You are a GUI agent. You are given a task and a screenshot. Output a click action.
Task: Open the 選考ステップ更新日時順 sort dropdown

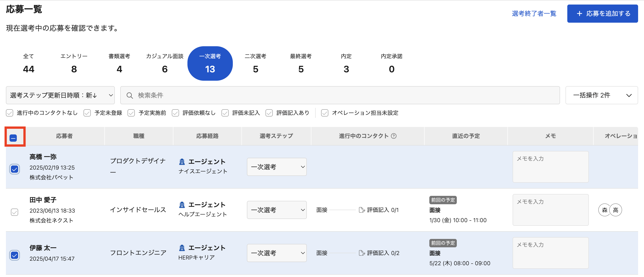(60, 95)
